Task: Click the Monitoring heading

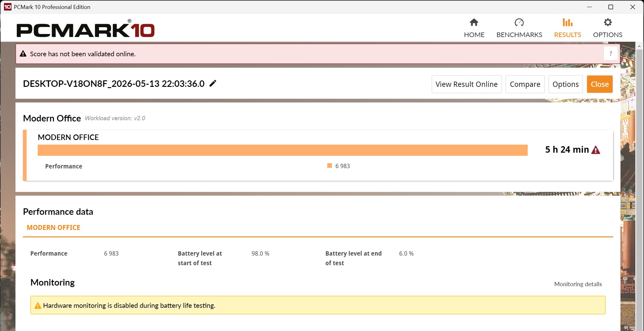Action: (x=53, y=282)
